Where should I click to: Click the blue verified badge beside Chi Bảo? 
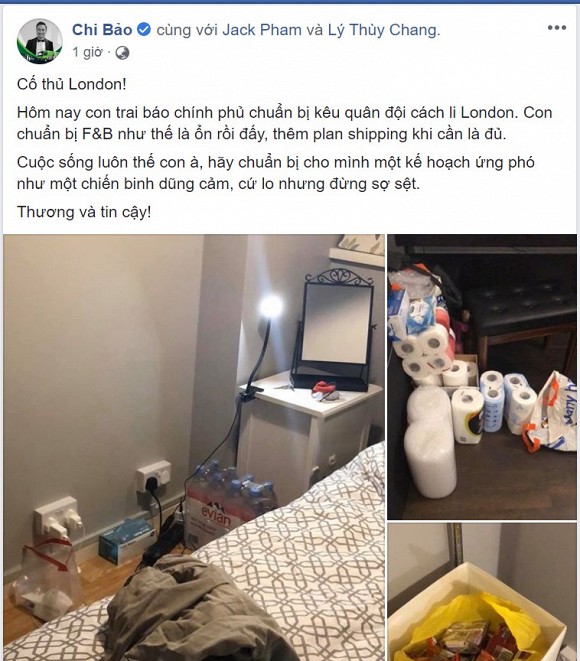(144, 30)
